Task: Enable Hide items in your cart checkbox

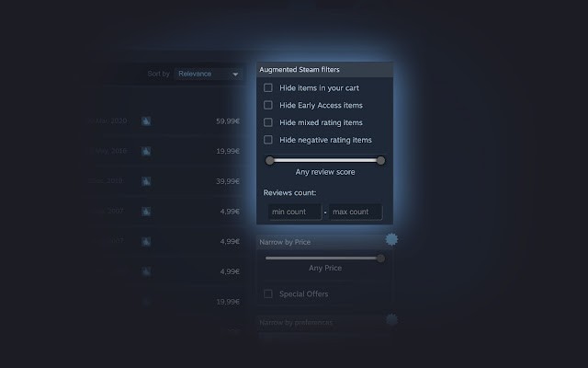Action: [267, 88]
